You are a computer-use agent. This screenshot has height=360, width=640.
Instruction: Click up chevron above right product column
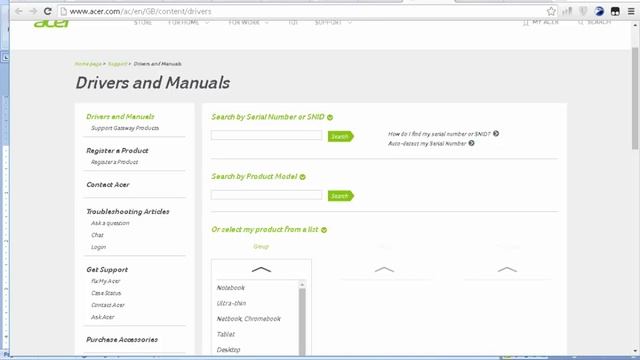(x=507, y=269)
